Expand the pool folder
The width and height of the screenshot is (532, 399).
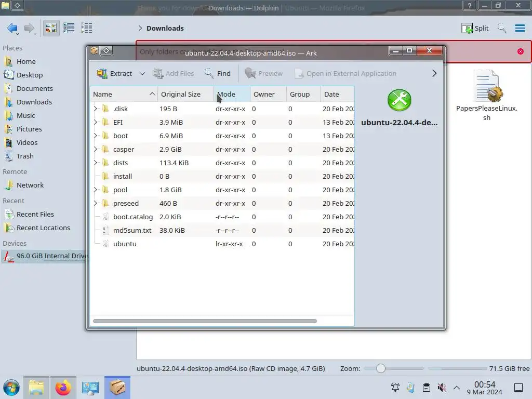(x=96, y=190)
